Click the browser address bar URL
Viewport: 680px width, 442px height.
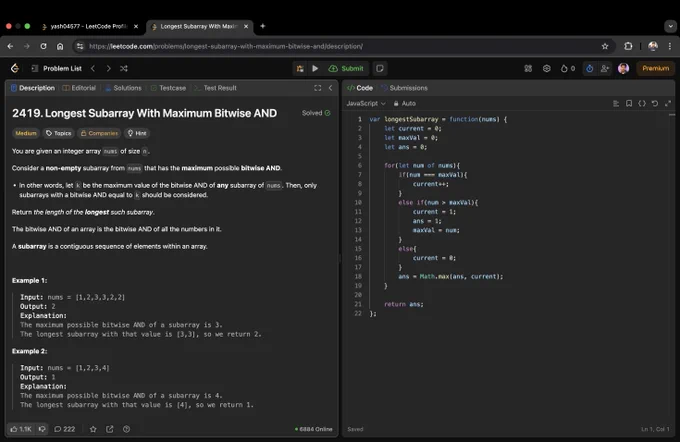226,46
